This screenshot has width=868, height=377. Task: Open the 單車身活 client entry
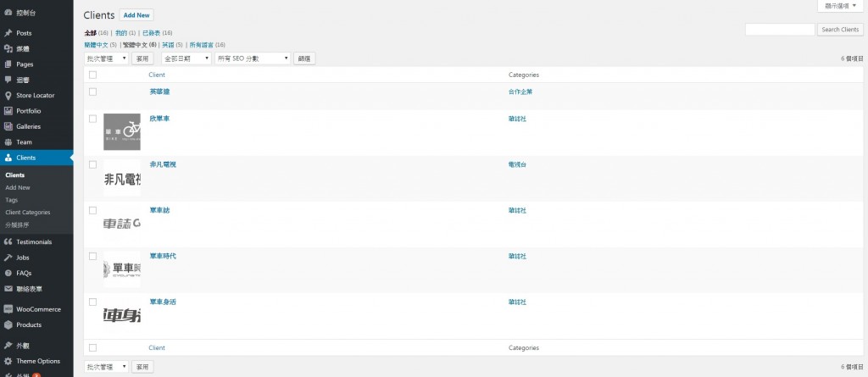click(x=163, y=302)
